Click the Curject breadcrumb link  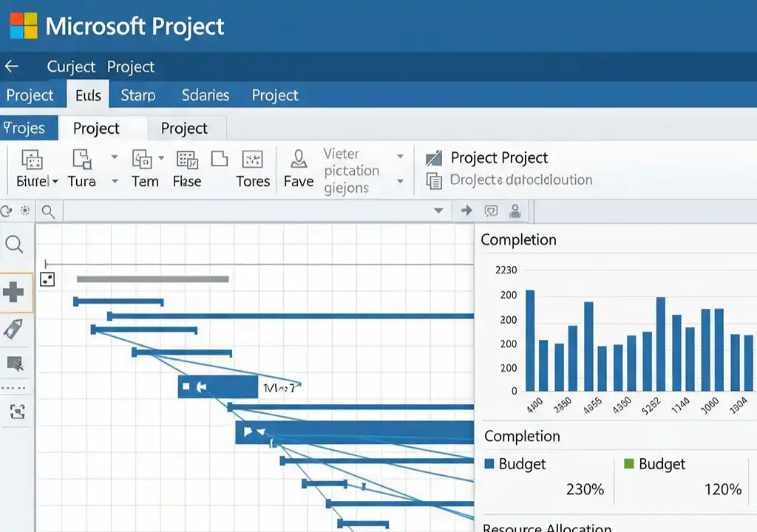tap(71, 66)
